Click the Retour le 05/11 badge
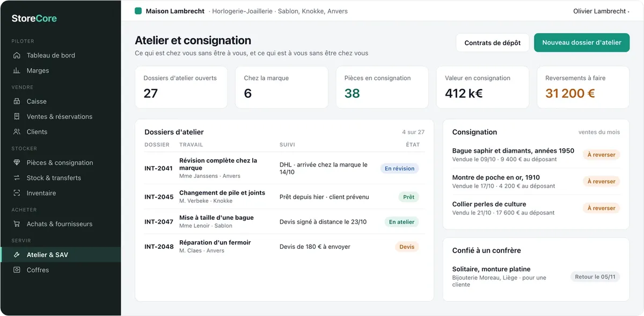Screen dimensions: 644x316 coord(595,277)
